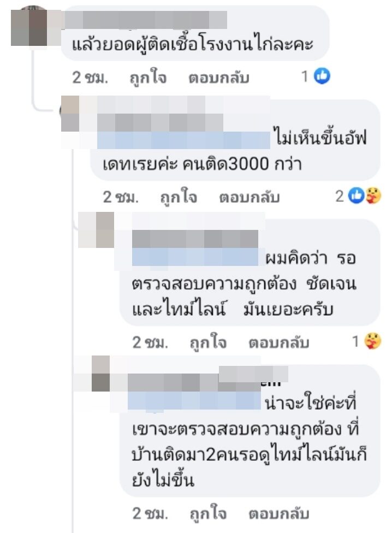Click the like reaction icon on the first comment
392x533 pixels.
[322, 76]
